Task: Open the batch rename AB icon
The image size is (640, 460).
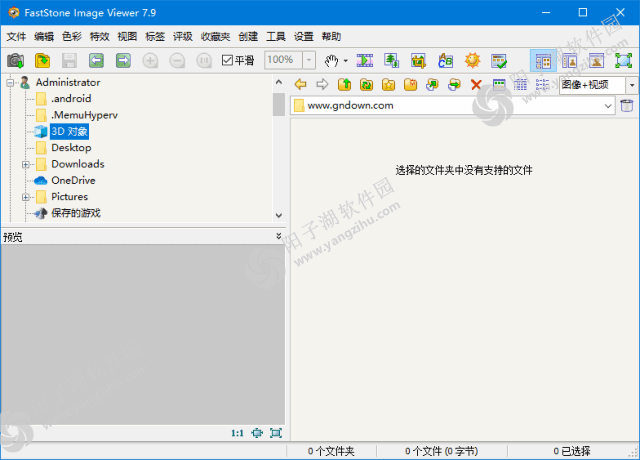Action: click(445, 61)
